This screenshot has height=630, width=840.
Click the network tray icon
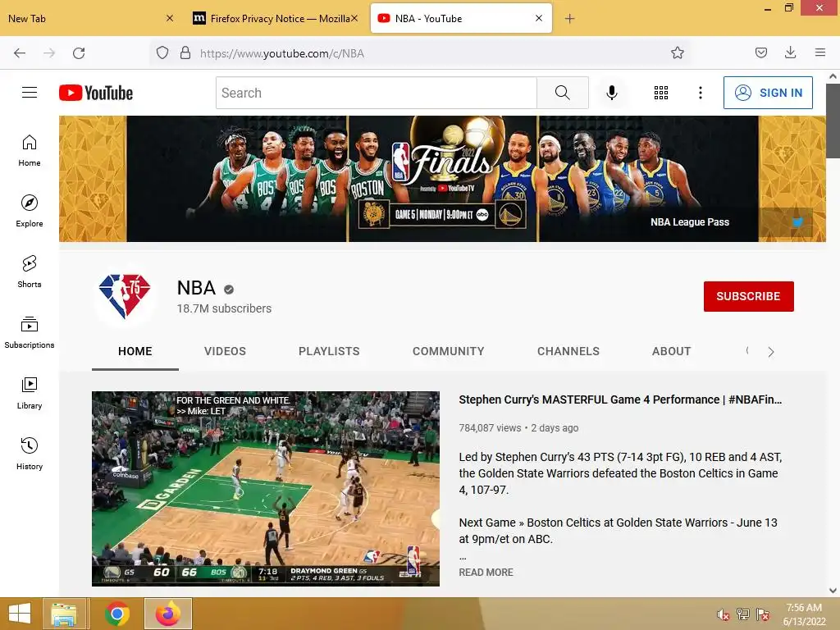[x=743, y=614]
